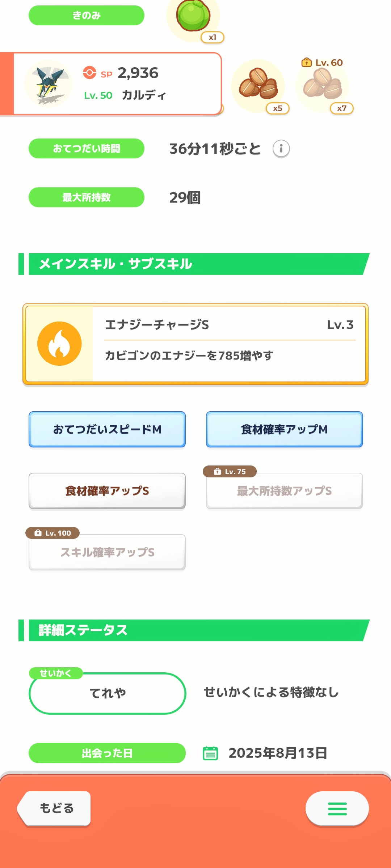Select the 食材確率アップM sub skill
391x868 pixels.
pyautogui.click(x=284, y=429)
